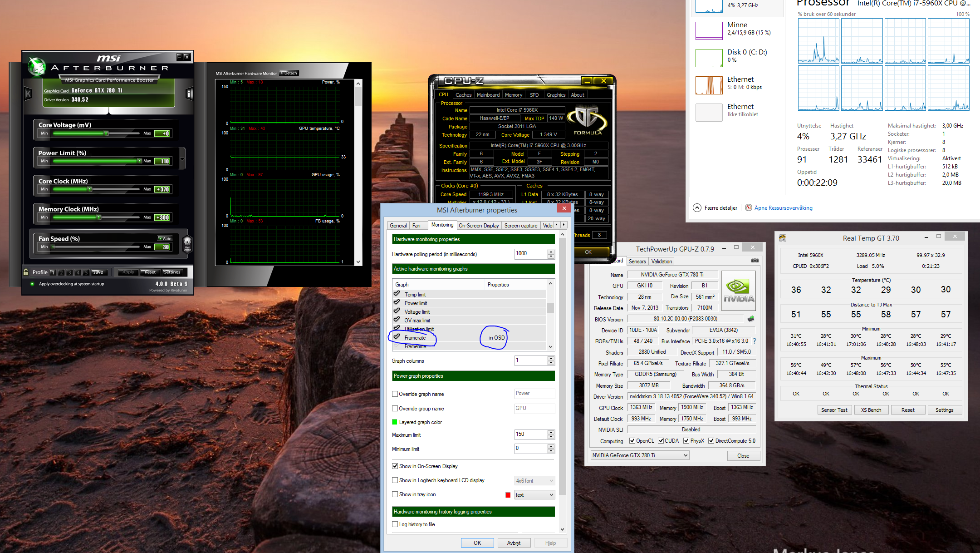Open the Validation tab in GPU-Z

coord(662,261)
